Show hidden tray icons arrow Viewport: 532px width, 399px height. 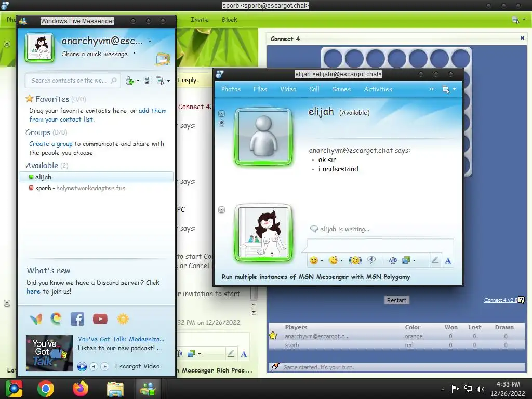[x=443, y=389]
